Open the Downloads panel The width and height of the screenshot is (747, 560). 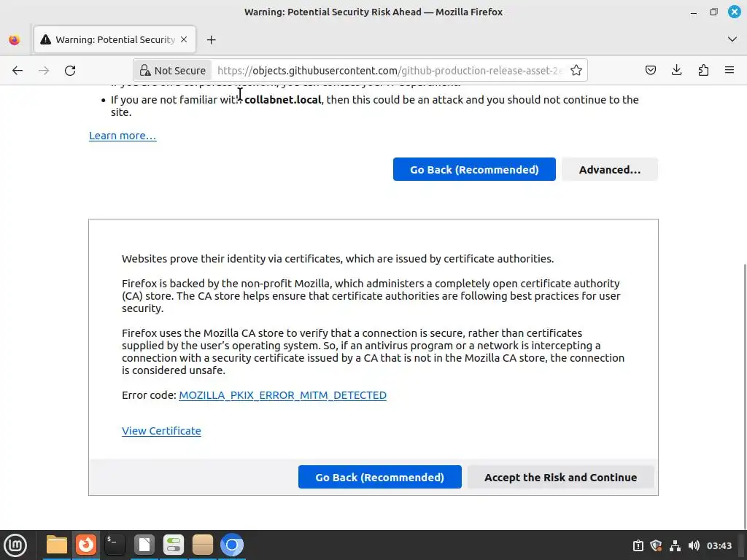[676, 71]
